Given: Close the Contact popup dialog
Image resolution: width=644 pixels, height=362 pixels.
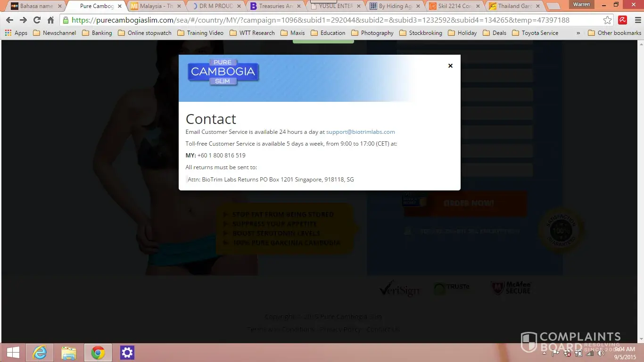Looking at the screenshot, I should click(450, 66).
